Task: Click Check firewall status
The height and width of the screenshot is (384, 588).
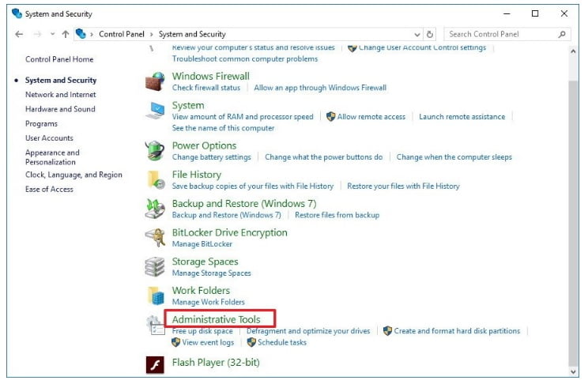Action: (x=206, y=88)
